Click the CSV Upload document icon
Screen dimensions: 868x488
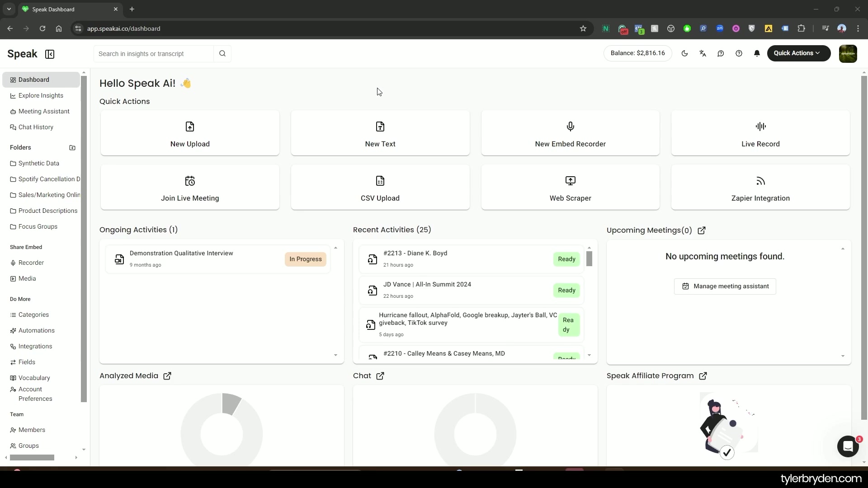[380, 181]
